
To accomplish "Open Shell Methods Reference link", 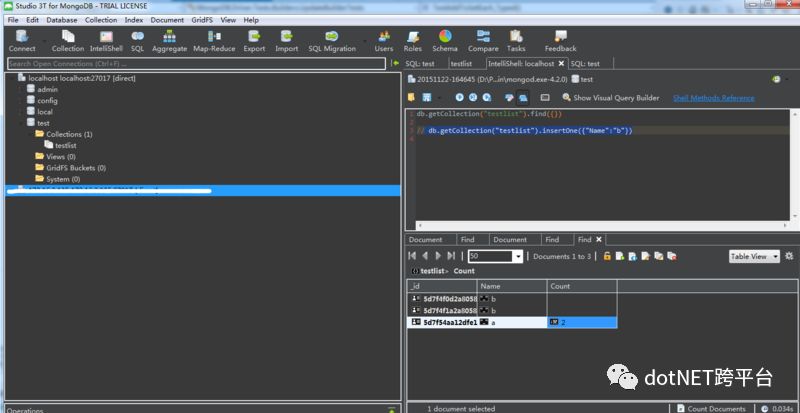I will tap(713, 98).
